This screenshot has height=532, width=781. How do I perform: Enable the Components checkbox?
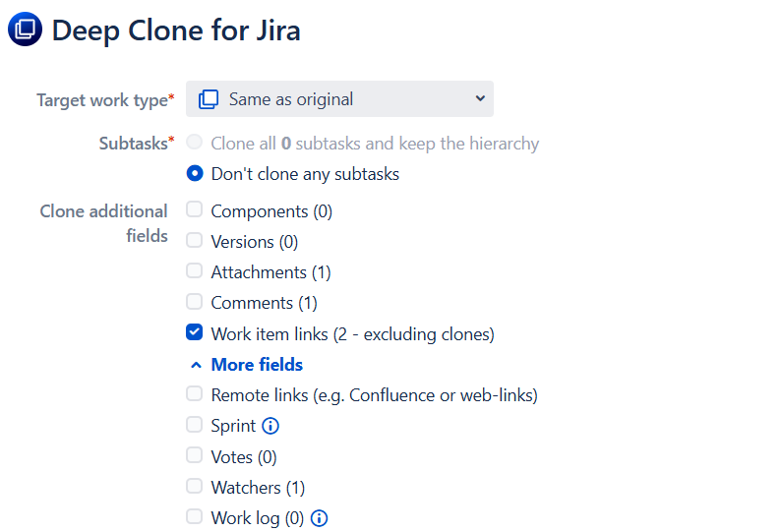click(x=195, y=210)
